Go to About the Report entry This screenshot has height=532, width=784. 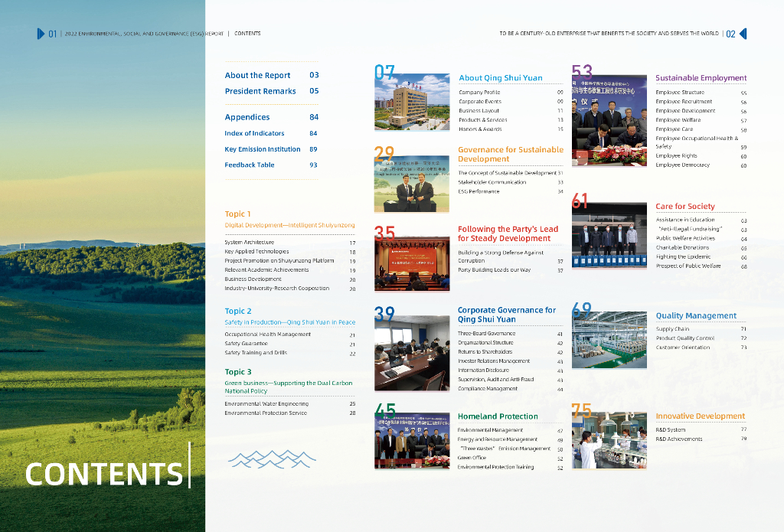click(x=257, y=75)
